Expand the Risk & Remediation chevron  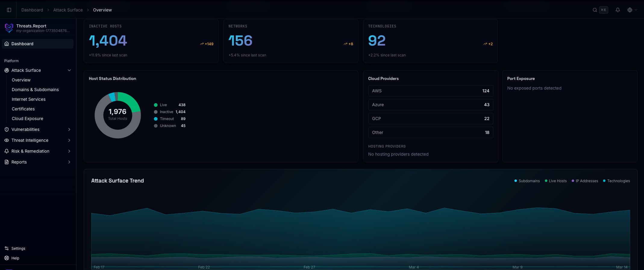click(69, 151)
